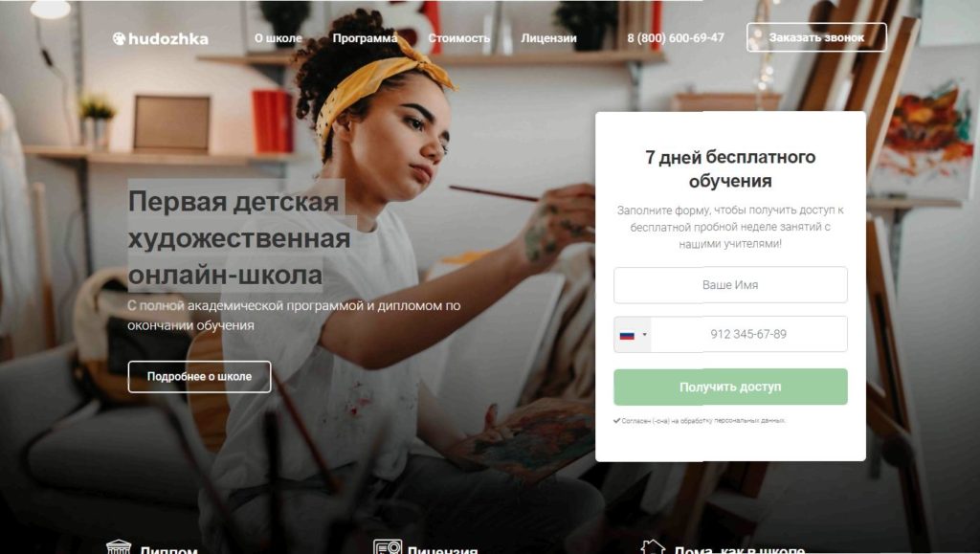This screenshot has height=554, width=980.
Task: Toggle the personal data consent checkmark
Action: [x=617, y=421]
